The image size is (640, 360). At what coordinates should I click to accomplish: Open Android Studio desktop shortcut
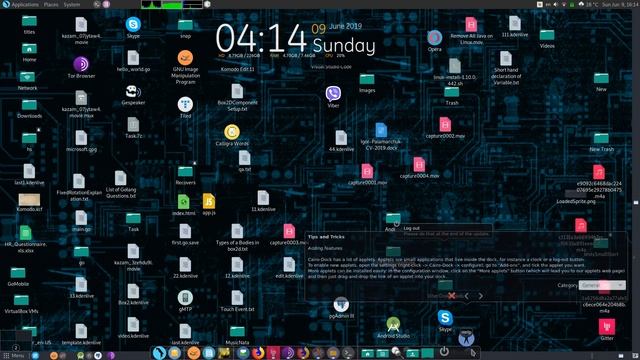click(393, 325)
